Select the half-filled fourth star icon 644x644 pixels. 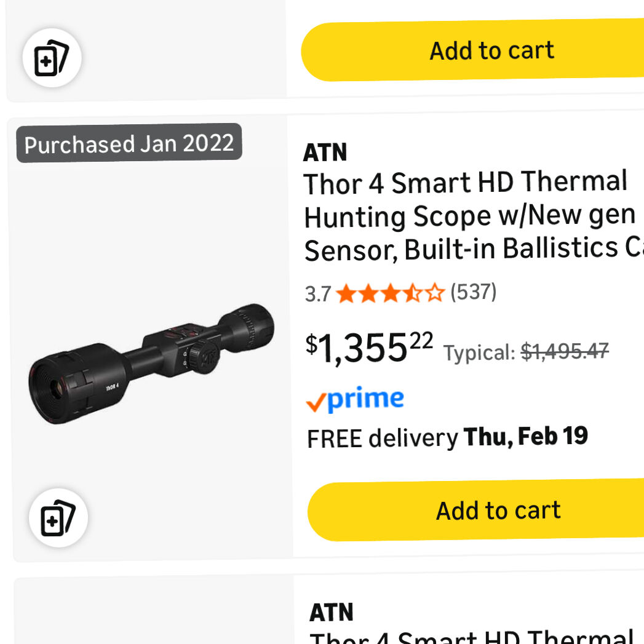pyautogui.click(x=413, y=293)
